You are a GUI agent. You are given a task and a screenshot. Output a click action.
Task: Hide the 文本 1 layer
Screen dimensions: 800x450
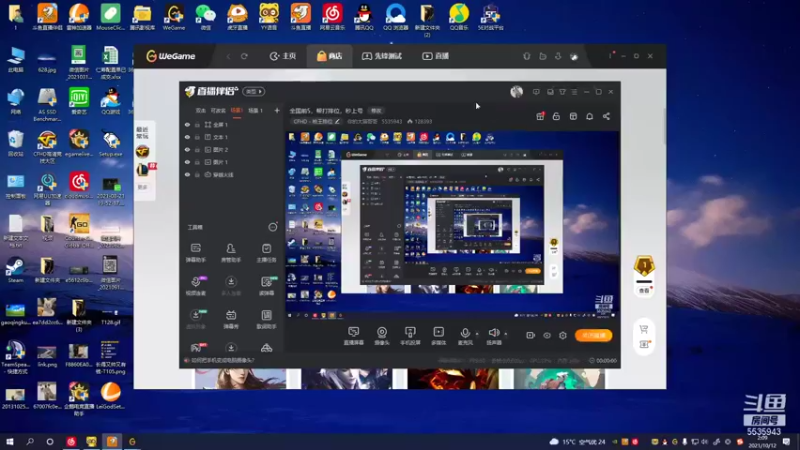(187, 137)
